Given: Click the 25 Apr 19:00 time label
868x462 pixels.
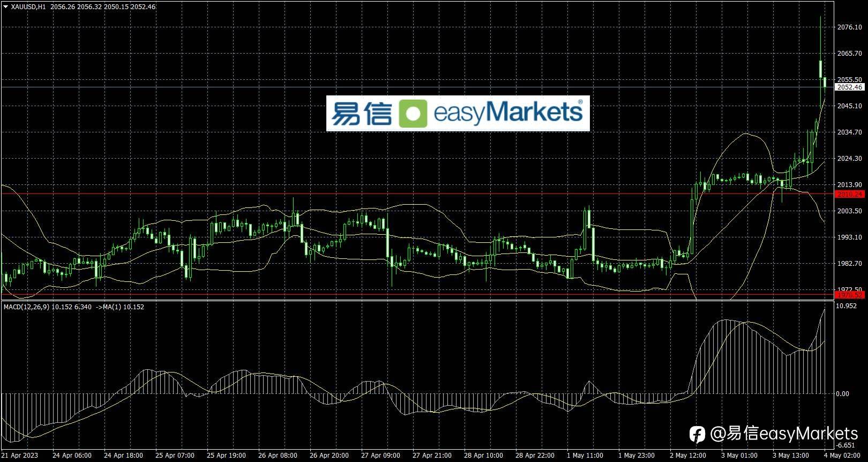Looking at the screenshot, I should tap(226, 456).
